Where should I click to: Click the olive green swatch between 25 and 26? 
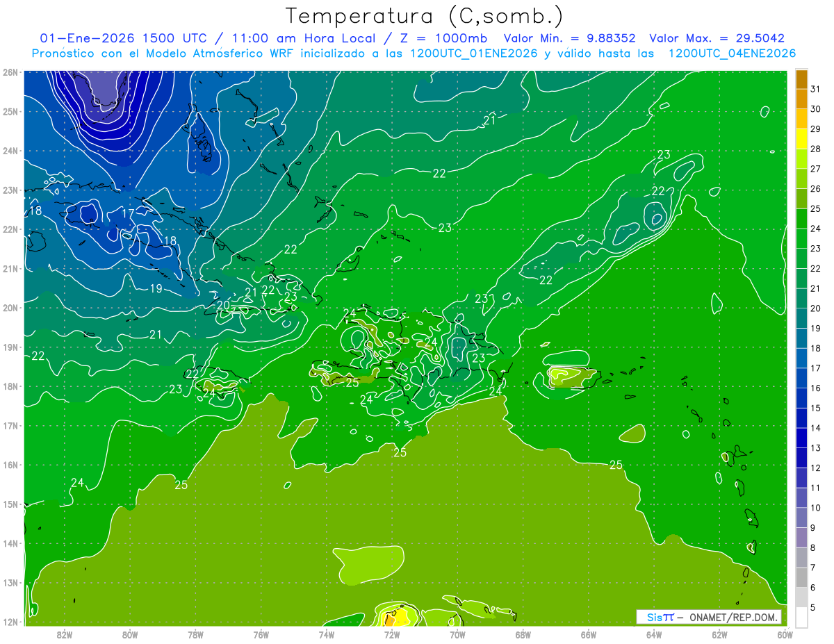pyautogui.click(x=801, y=198)
